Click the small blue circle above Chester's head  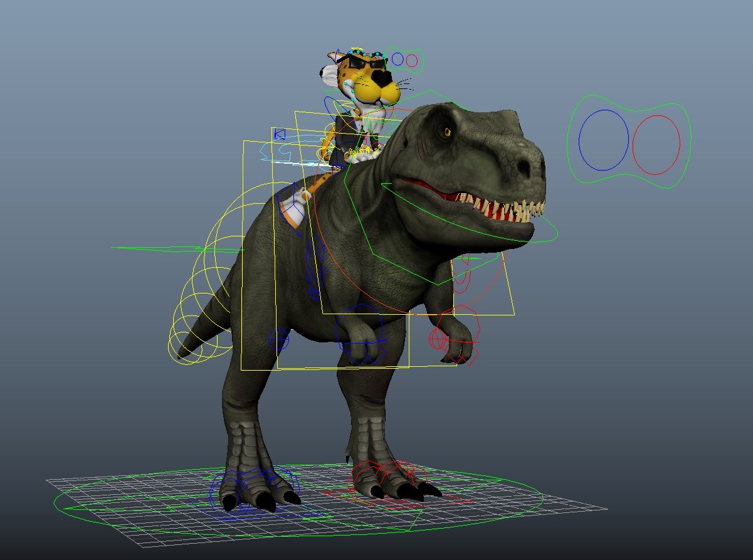(x=399, y=60)
